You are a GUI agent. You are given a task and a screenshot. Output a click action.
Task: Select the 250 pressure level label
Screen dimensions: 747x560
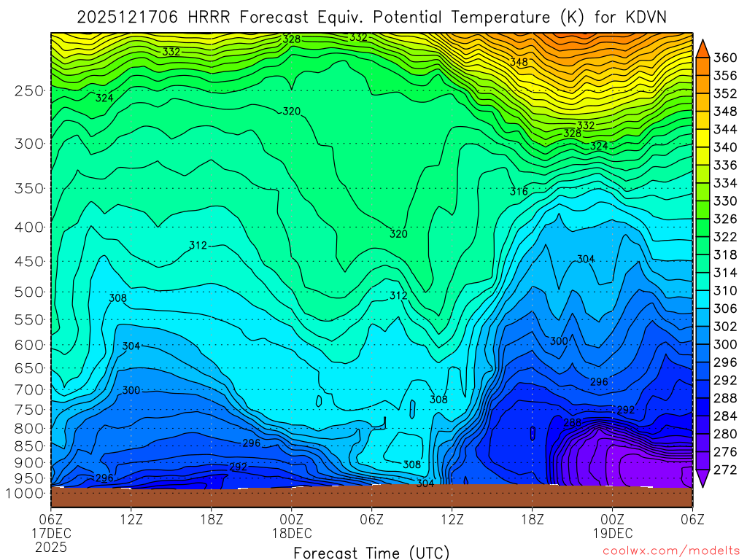[x=29, y=90]
